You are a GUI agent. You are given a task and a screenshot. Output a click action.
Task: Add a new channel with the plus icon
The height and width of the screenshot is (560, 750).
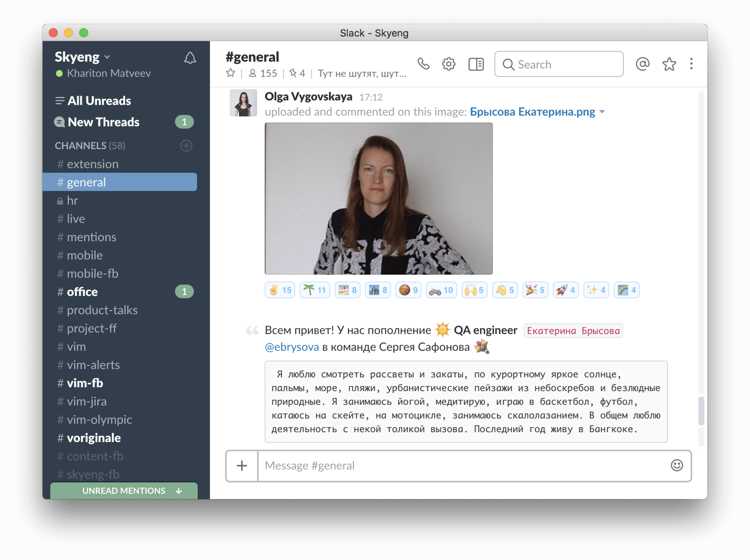[186, 146]
